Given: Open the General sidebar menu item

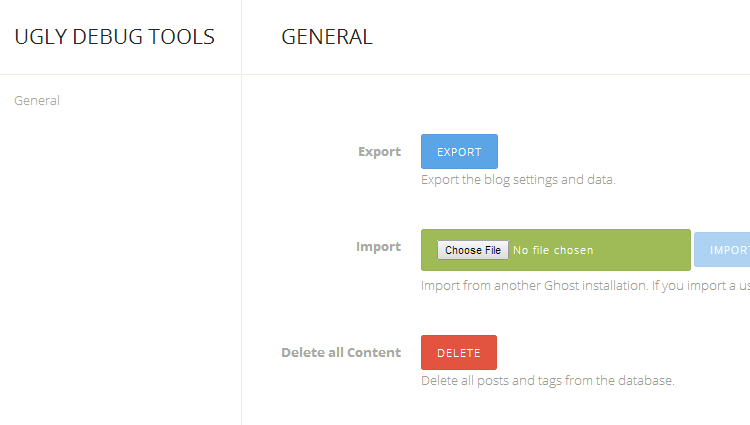Looking at the screenshot, I should pyautogui.click(x=37, y=100).
